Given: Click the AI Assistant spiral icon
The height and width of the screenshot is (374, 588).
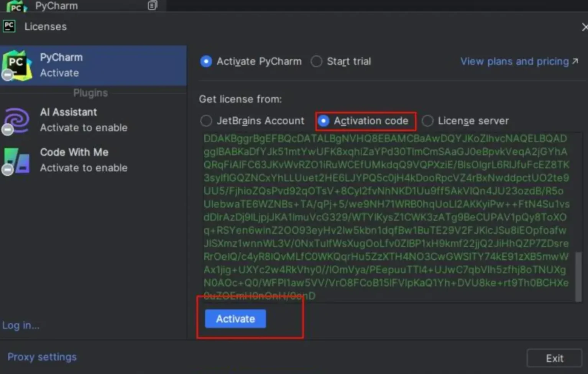Looking at the screenshot, I should click(16, 120).
